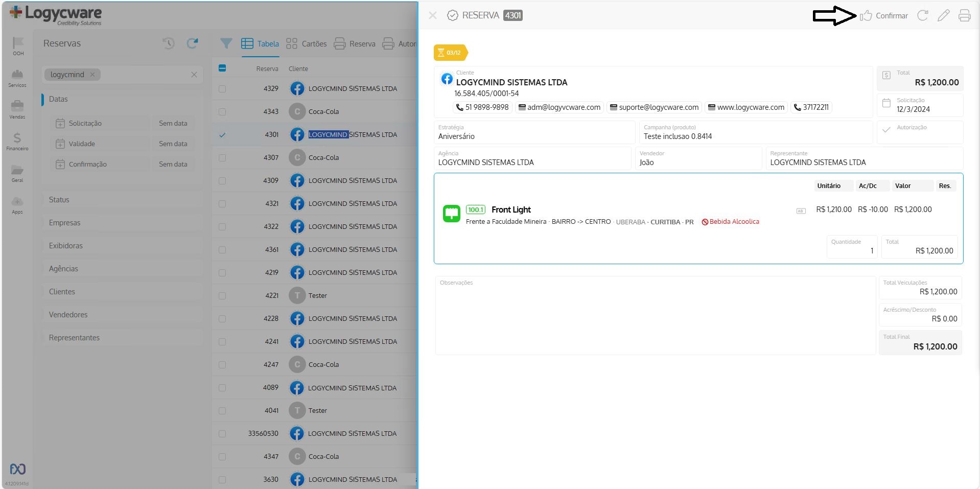The height and width of the screenshot is (489, 980).
Task: Click email suporte@logycware.com
Action: (x=654, y=107)
